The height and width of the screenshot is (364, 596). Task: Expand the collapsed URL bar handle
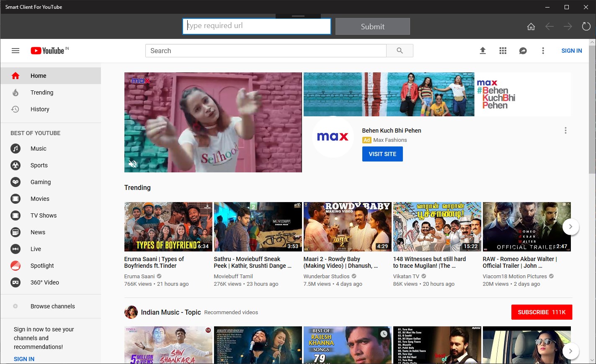tap(298, 16)
